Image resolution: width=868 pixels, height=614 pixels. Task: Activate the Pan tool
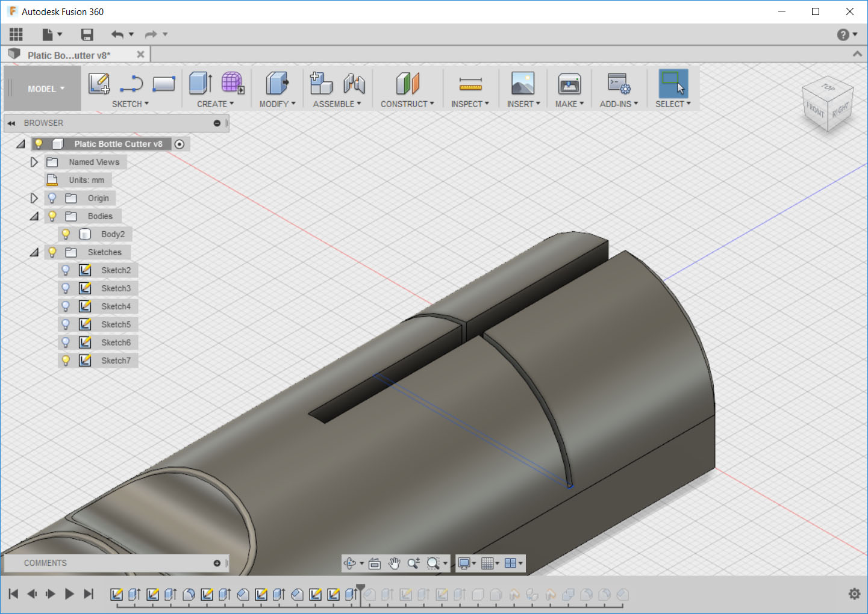(x=395, y=563)
